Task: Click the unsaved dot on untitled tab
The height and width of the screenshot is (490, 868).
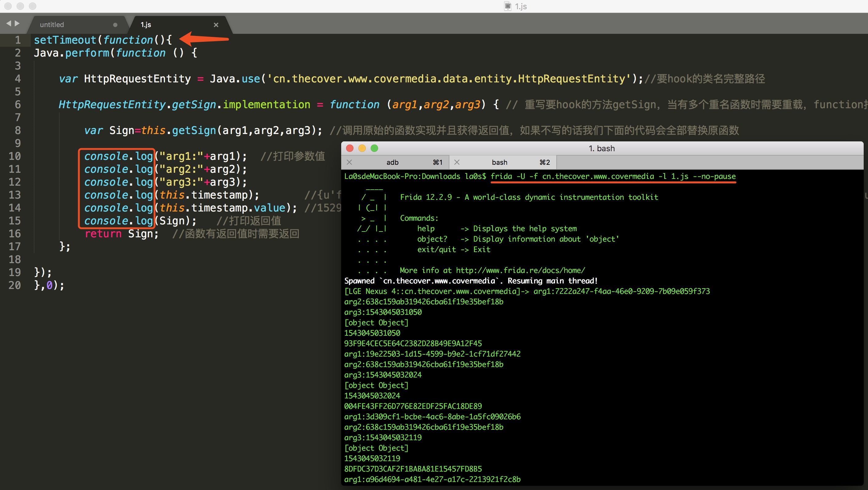Action: coord(115,25)
